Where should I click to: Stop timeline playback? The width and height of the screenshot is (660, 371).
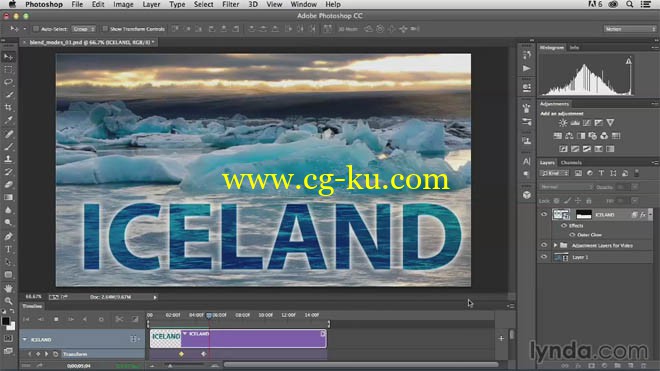point(56,319)
